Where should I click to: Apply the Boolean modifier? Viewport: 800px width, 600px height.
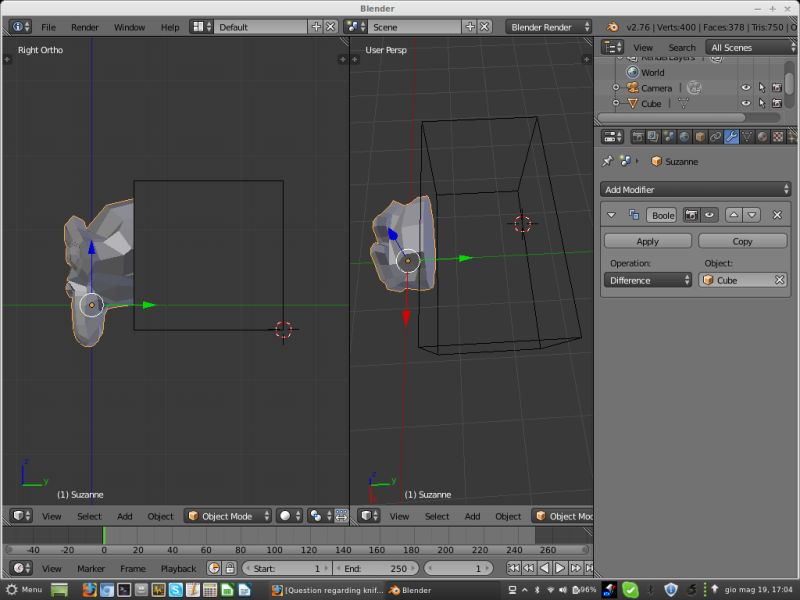click(x=647, y=240)
